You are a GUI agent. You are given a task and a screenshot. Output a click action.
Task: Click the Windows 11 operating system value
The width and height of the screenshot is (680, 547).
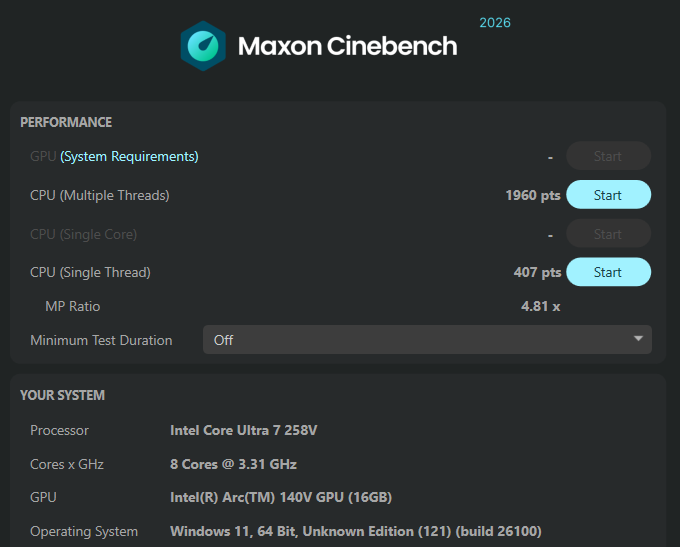(x=356, y=531)
